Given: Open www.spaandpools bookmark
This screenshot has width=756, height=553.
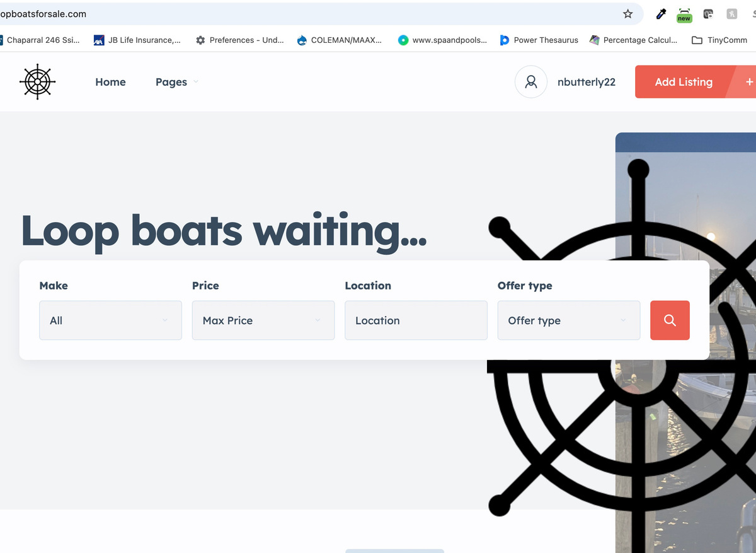Looking at the screenshot, I should click(443, 40).
